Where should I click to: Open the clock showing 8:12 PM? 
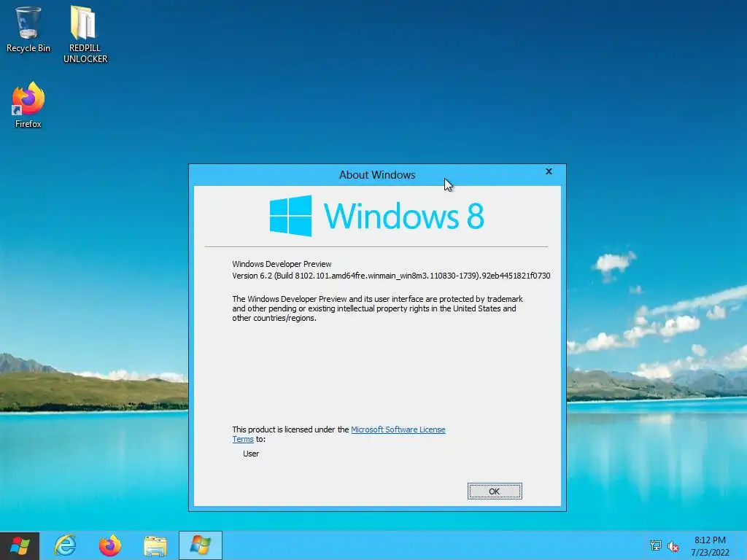pos(710,546)
